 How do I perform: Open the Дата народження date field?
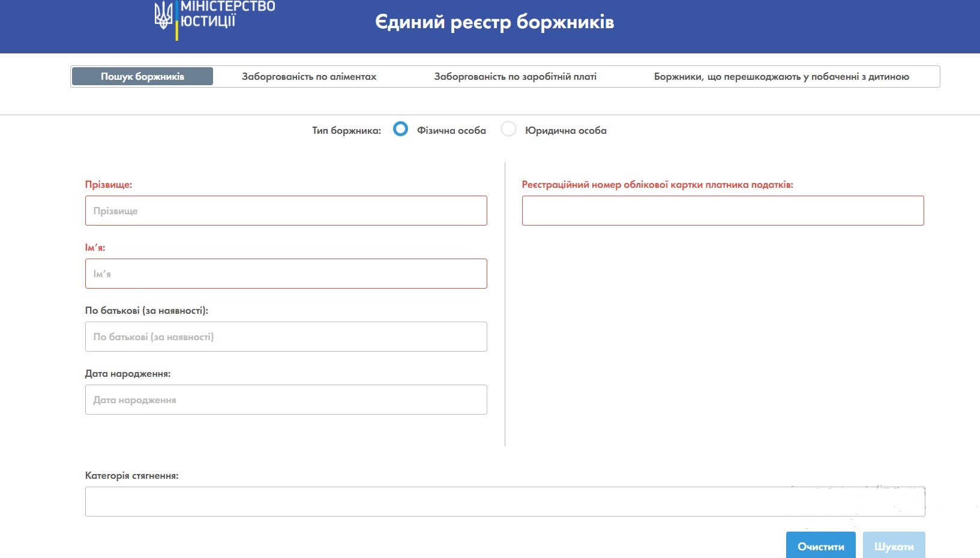[x=286, y=399]
